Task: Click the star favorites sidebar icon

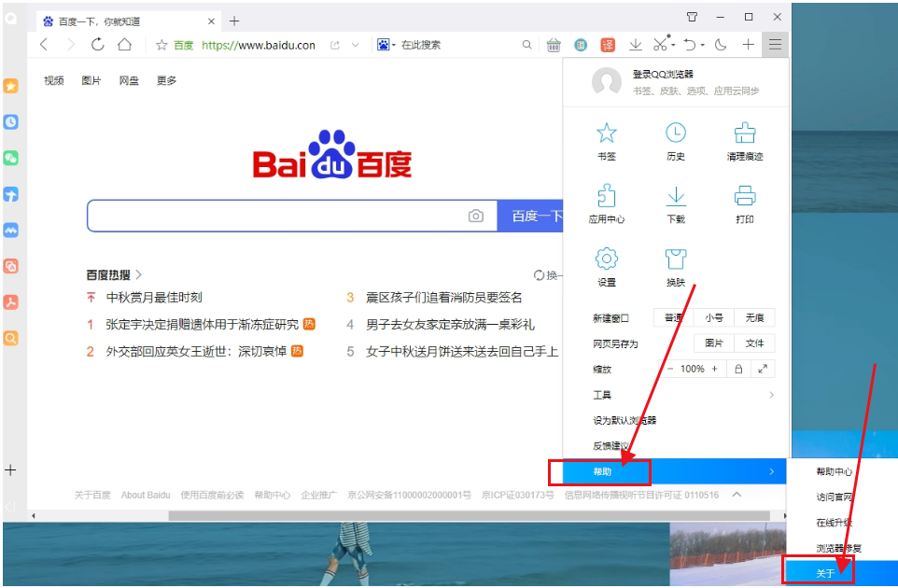Action: (11, 86)
